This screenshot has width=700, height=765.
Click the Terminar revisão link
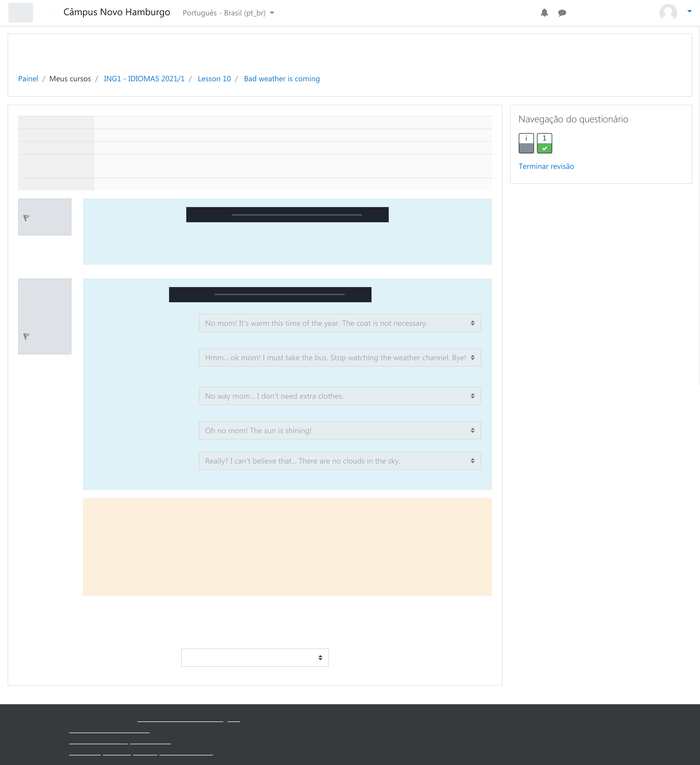click(x=546, y=166)
